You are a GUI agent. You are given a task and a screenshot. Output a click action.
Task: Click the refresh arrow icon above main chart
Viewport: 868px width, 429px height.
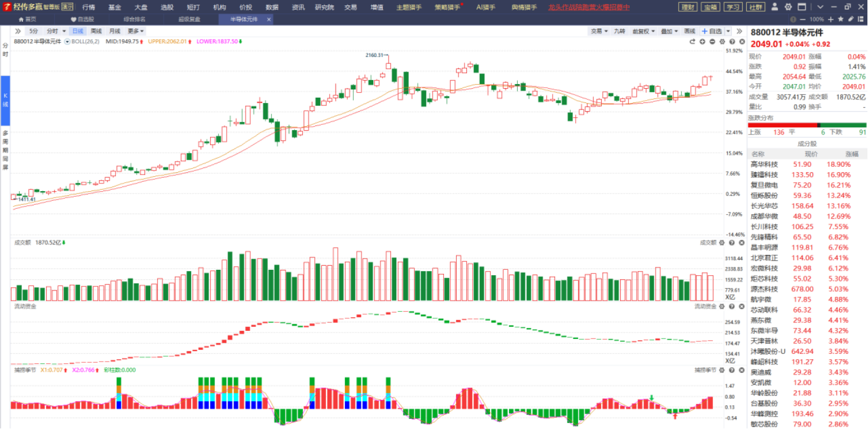tap(692, 41)
